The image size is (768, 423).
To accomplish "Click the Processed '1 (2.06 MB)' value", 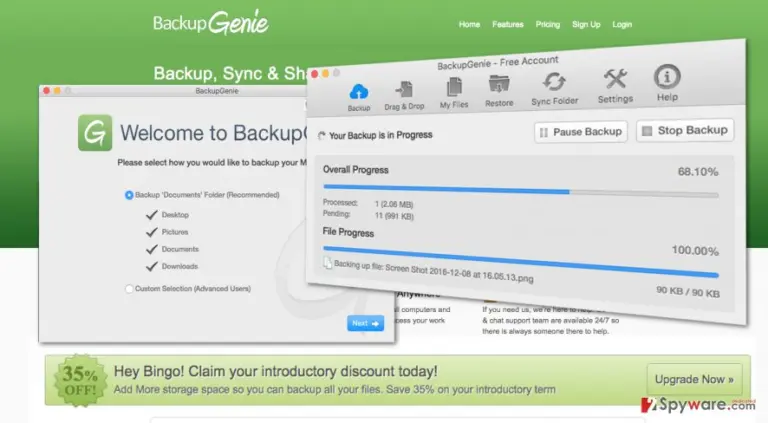I will (x=394, y=204).
